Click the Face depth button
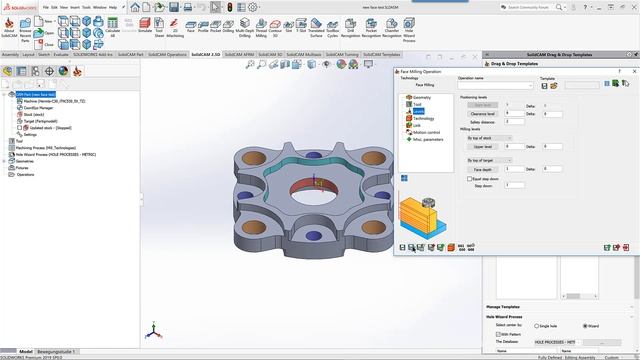 (482, 169)
